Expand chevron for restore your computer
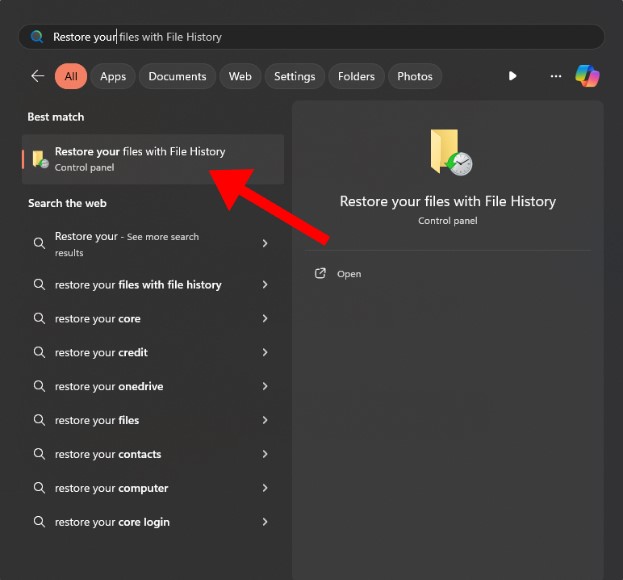 click(x=265, y=487)
